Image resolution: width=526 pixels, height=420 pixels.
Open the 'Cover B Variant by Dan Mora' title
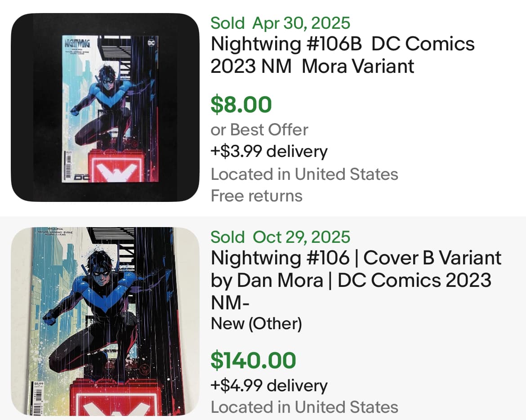[x=356, y=269]
